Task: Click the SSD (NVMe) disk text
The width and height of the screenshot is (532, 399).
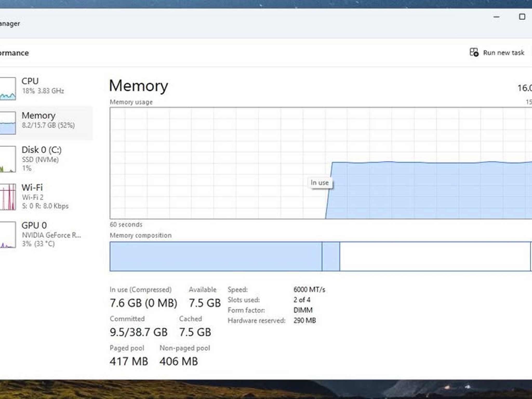Action: [x=40, y=159]
